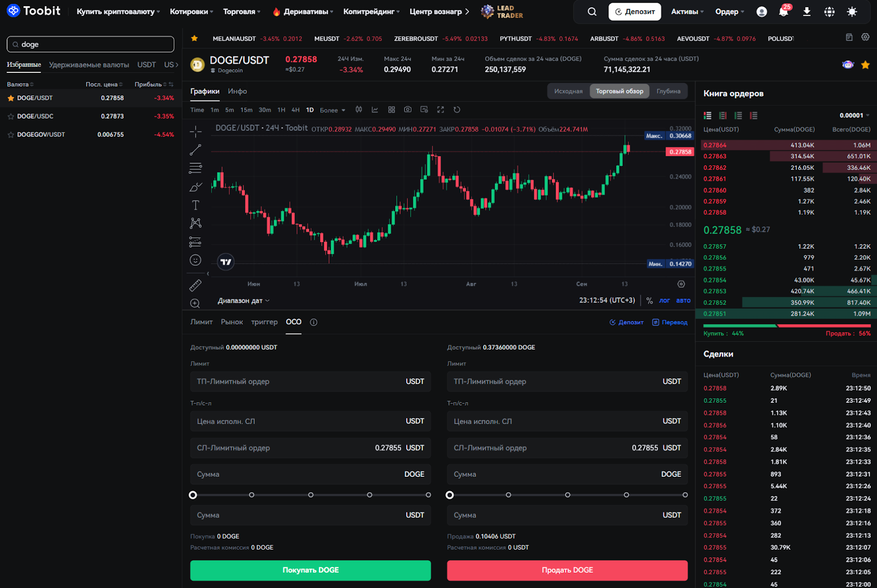Select the Лимит order tab
The height and width of the screenshot is (588, 877).
201,322
